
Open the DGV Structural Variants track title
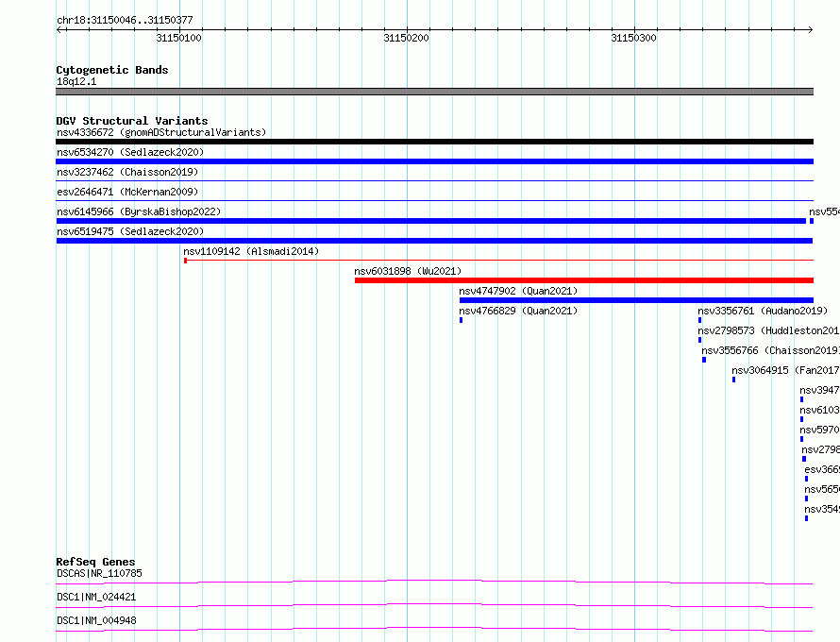point(132,121)
